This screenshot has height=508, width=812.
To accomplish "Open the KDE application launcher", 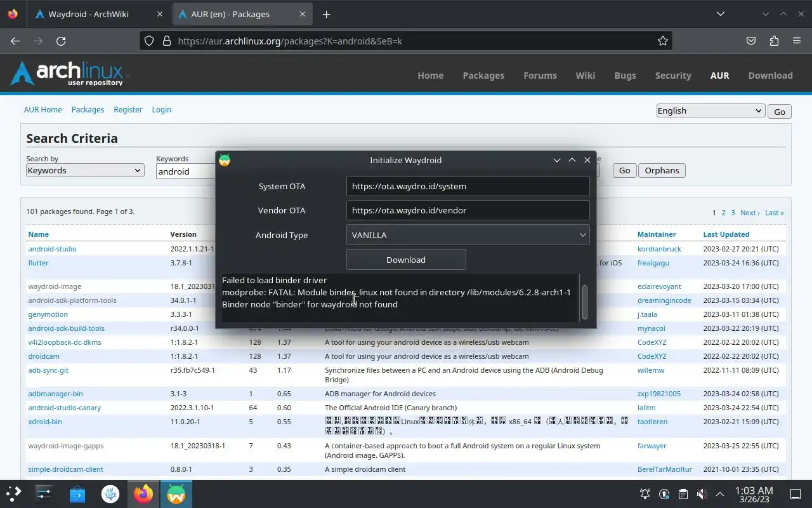I will (x=14, y=493).
